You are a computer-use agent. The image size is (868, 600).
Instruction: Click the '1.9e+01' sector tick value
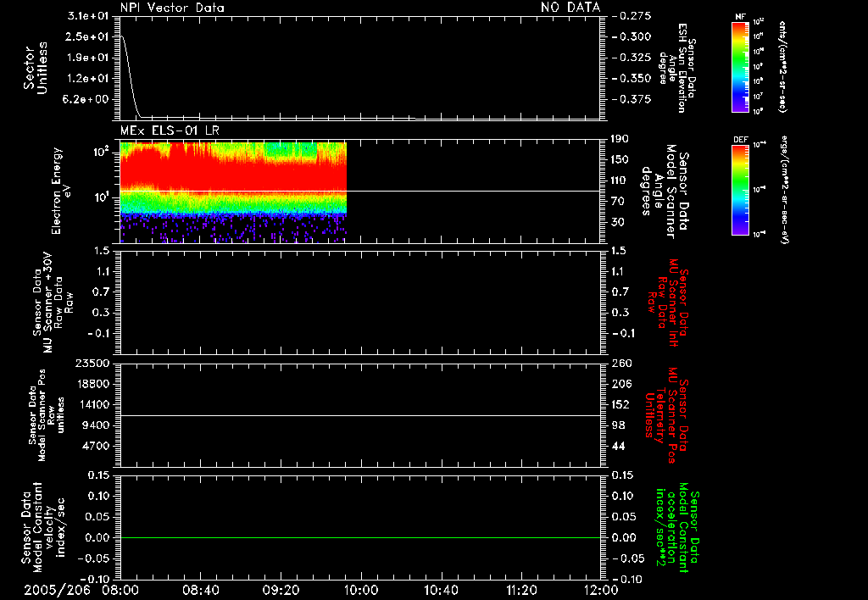pyautogui.click(x=87, y=58)
